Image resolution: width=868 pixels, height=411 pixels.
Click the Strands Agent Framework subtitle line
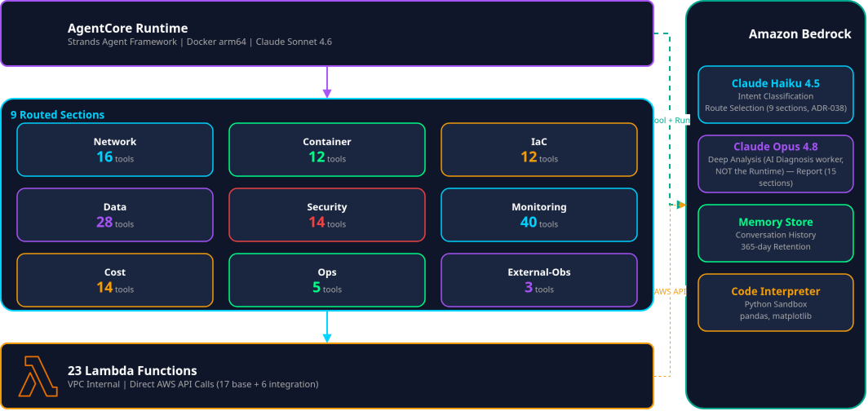pyautogui.click(x=200, y=42)
